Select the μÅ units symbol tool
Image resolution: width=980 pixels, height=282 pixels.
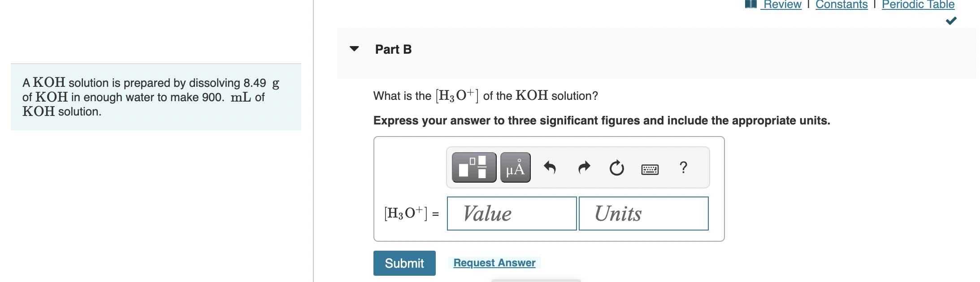click(x=514, y=167)
